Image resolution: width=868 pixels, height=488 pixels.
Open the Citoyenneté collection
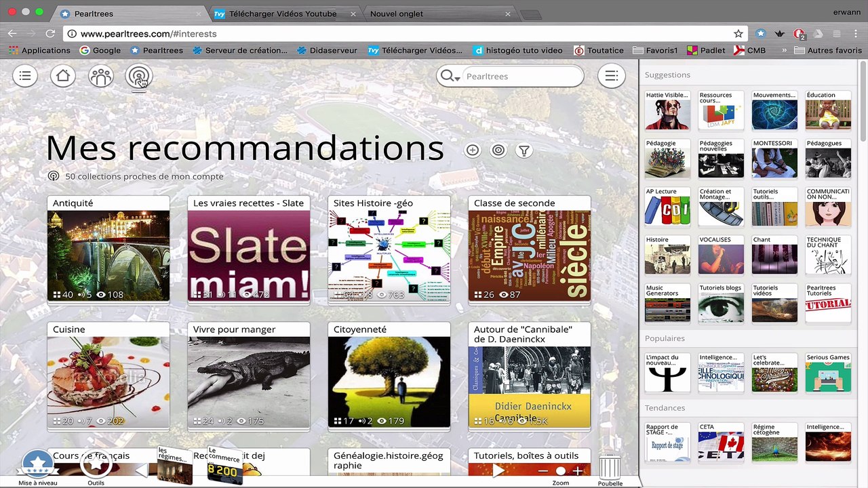[389, 375]
